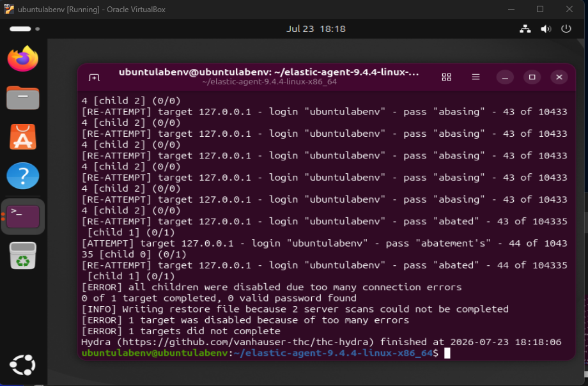The image size is (588, 386).
Task: Click the terminal subtitle path under the title
Action: pyautogui.click(x=269, y=82)
